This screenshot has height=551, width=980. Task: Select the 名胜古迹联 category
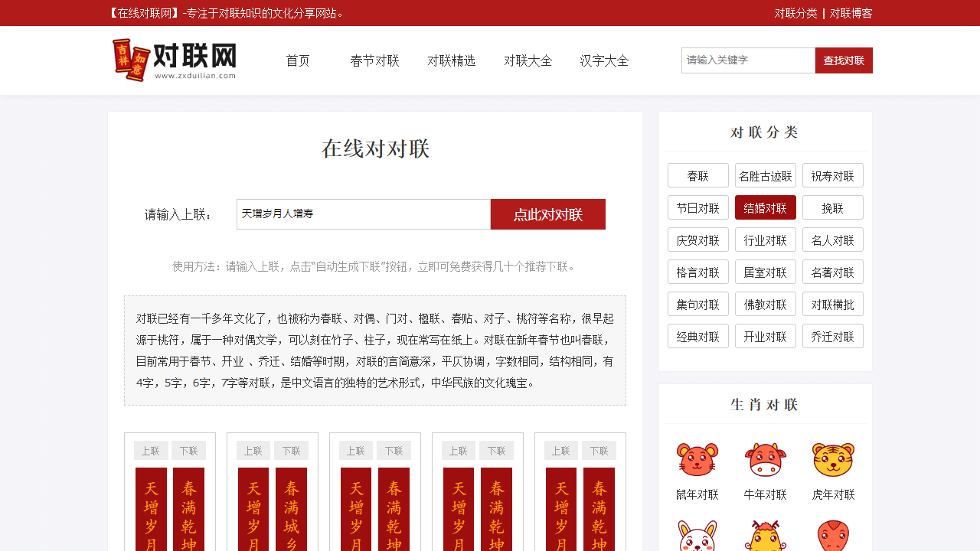pyautogui.click(x=766, y=175)
